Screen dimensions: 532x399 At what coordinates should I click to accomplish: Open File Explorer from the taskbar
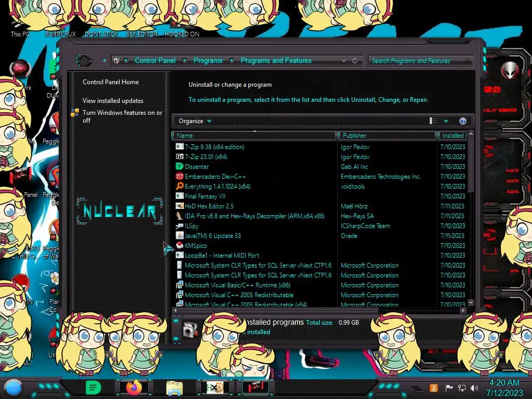[x=175, y=388]
